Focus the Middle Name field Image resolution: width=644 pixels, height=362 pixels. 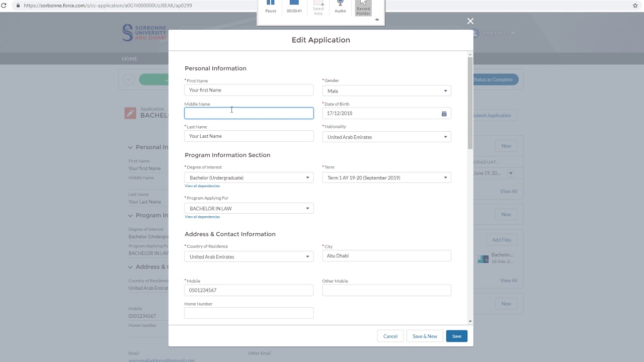[249, 113]
